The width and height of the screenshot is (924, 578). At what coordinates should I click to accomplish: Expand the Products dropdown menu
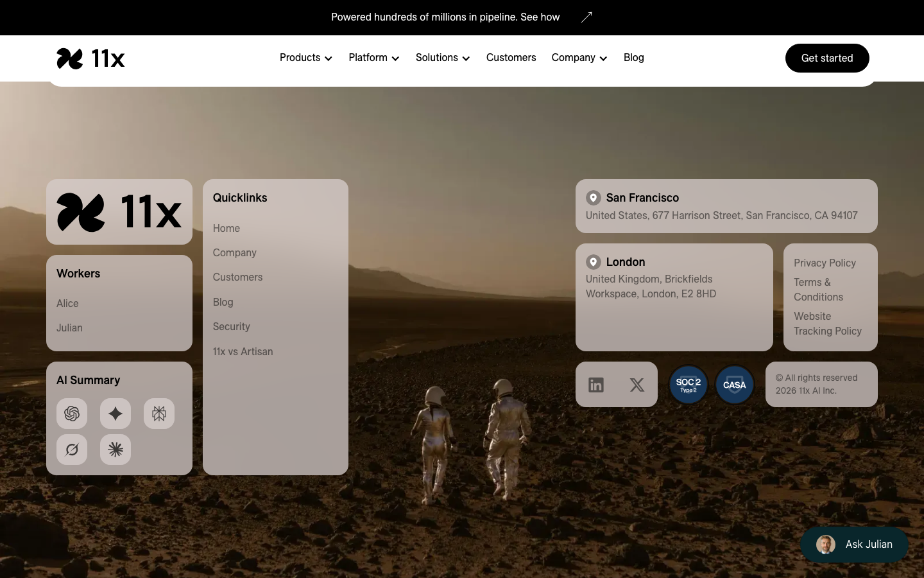point(306,58)
